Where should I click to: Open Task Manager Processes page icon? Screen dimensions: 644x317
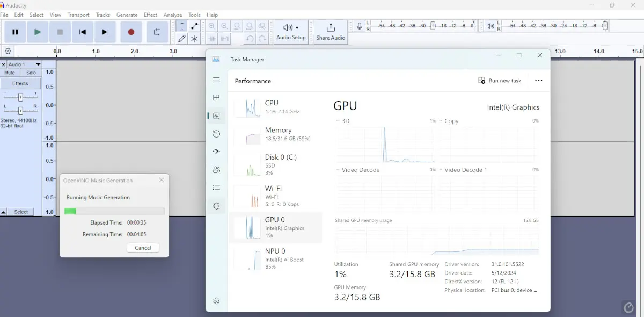pos(216,98)
